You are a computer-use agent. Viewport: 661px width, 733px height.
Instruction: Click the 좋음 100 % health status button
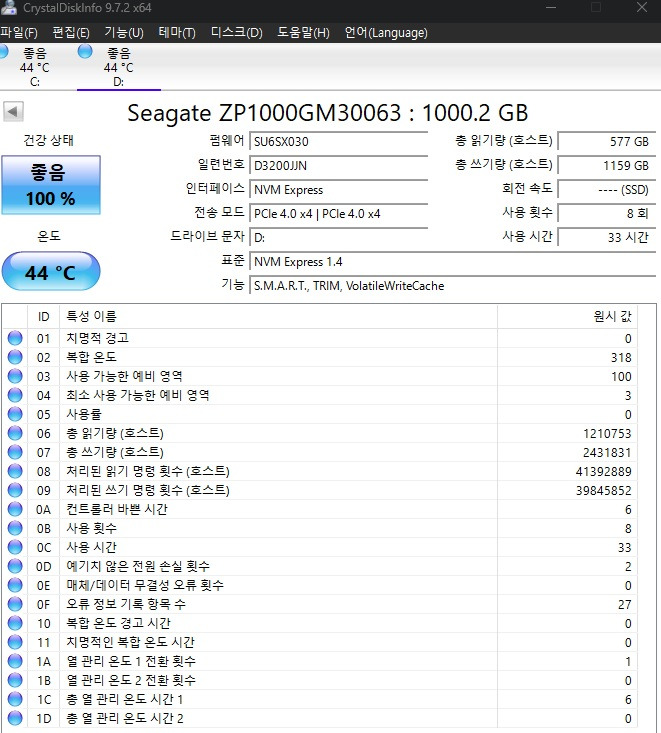(51, 185)
